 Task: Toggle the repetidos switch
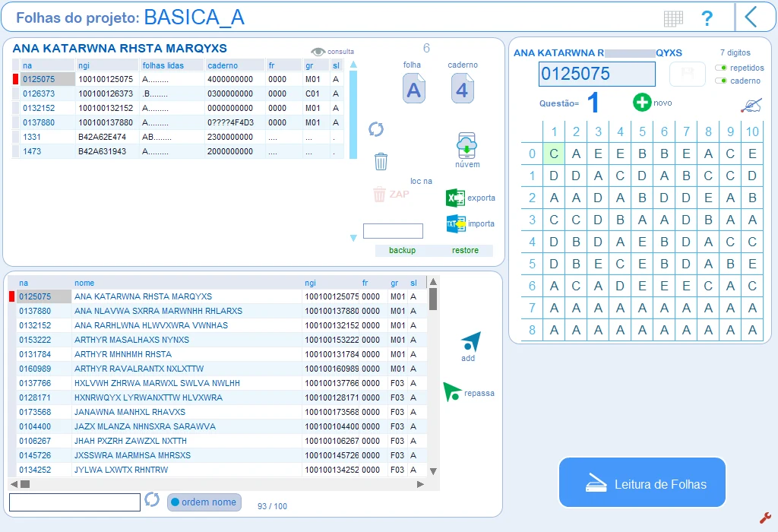coord(721,68)
